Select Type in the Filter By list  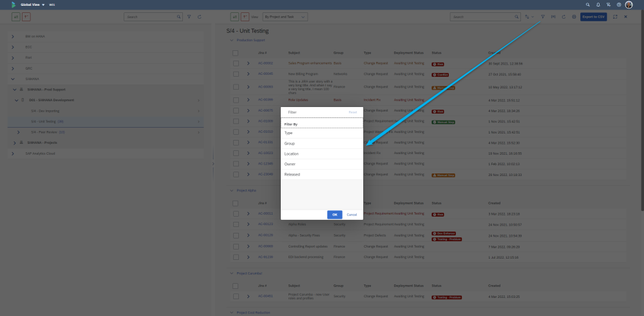point(321,133)
